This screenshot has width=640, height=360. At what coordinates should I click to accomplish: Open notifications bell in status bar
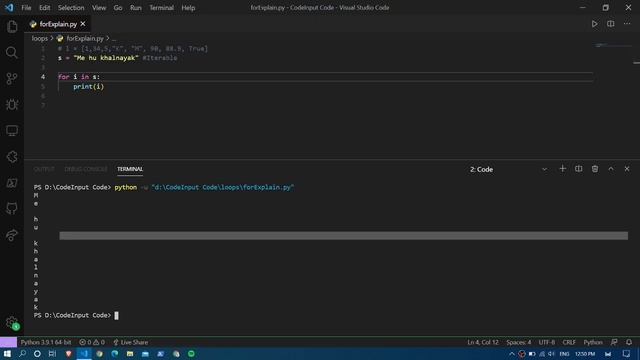629,342
